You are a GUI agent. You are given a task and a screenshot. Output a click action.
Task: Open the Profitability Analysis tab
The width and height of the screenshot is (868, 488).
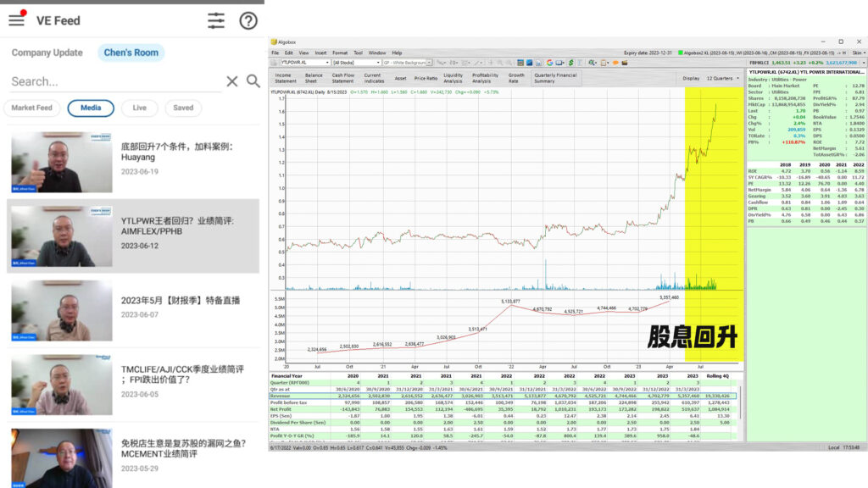[x=485, y=79]
